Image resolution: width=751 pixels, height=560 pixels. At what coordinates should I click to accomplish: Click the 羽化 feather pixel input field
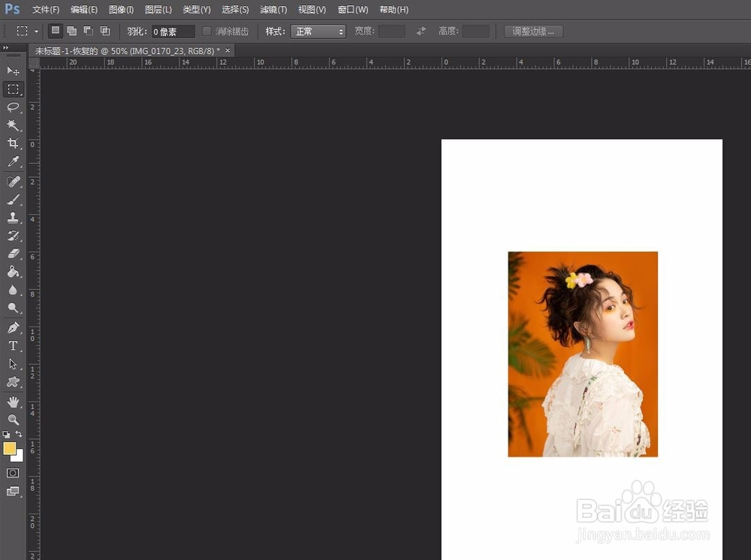click(x=173, y=32)
